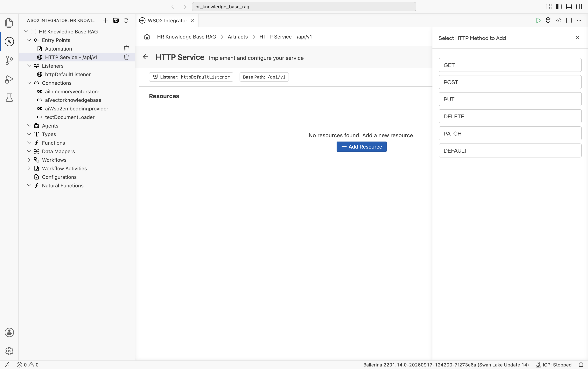This screenshot has height=369, width=588.
Task: Expand the Workflow Activities section
Action: tap(29, 168)
